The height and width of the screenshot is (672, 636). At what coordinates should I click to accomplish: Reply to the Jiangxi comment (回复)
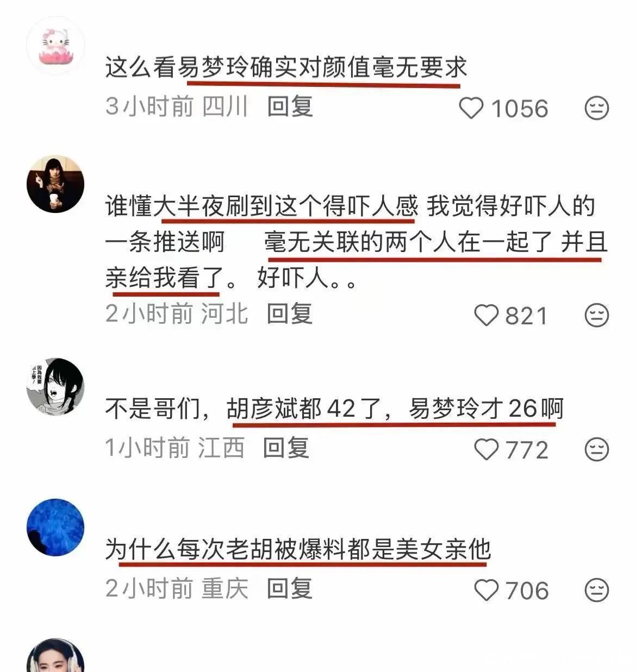[286, 448]
